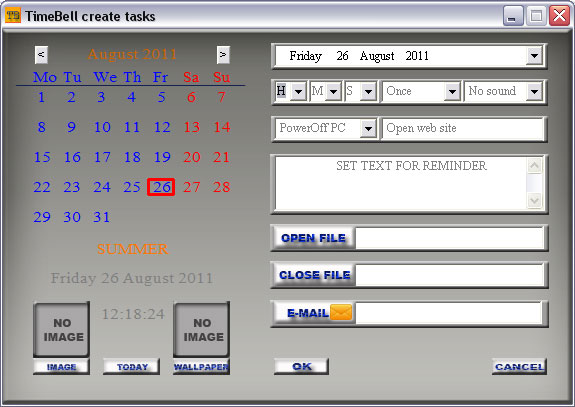Select August 26 in the calendar
This screenshot has width=575, height=407.
(161, 187)
